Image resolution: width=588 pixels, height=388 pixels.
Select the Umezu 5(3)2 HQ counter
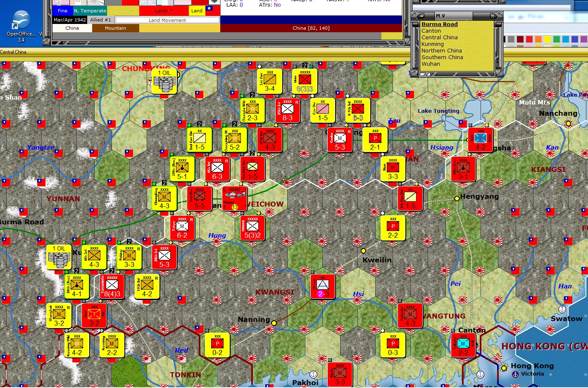(252, 228)
